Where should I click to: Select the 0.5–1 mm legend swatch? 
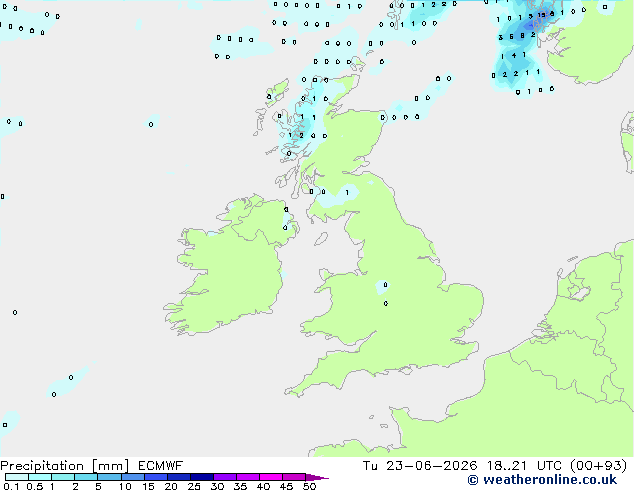point(40,477)
